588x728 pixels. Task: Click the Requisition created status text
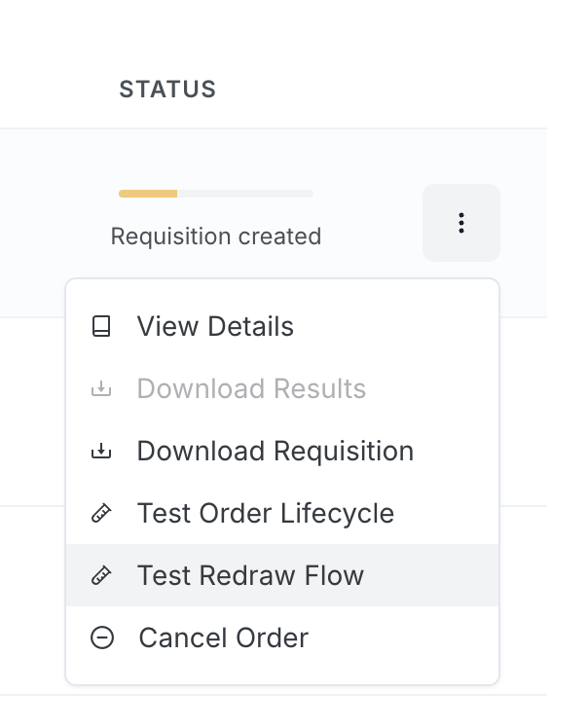click(x=216, y=237)
